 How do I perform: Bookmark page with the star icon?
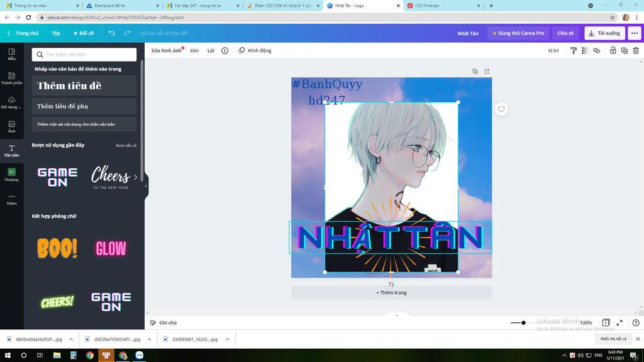[x=613, y=17]
